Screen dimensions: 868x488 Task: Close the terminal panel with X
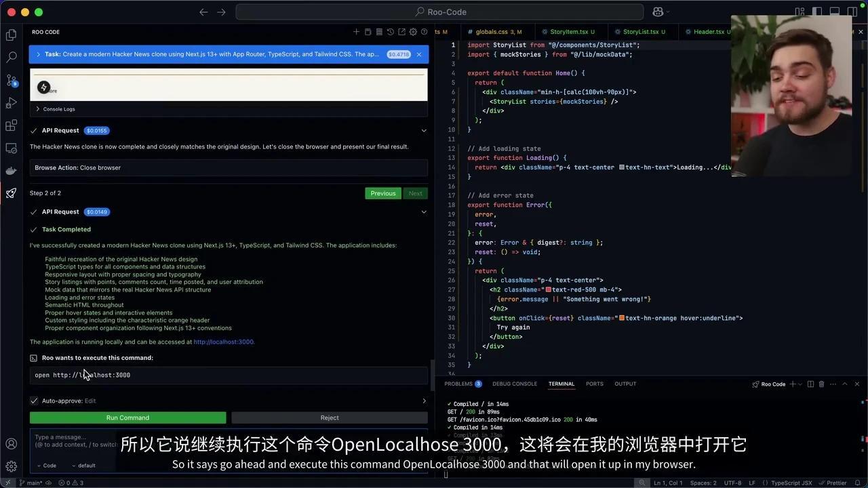[x=857, y=384]
